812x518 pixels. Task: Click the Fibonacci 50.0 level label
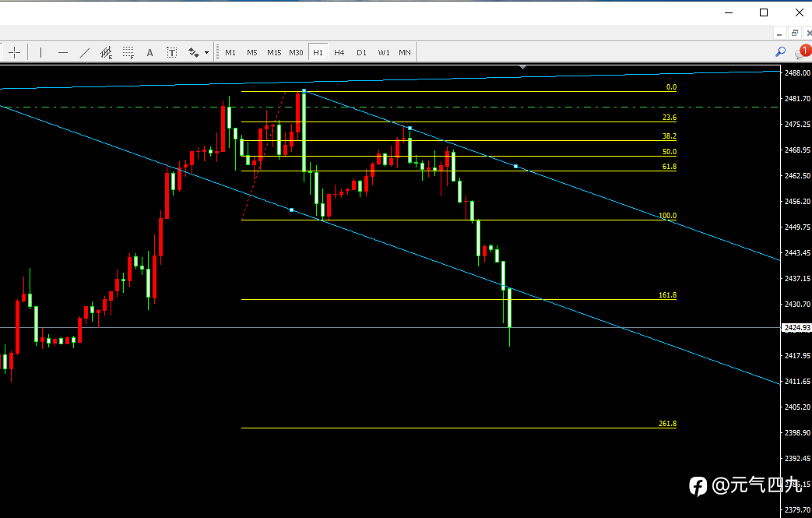[669, 152]
